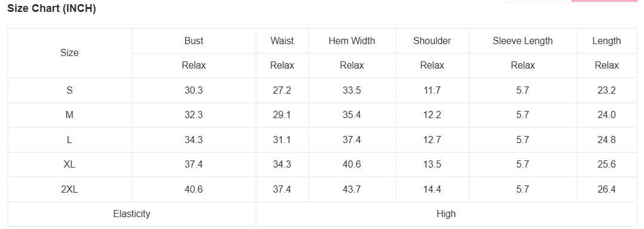Image resolution: width=644 pixels, height=229 pixels.
Task: Select the 43.7 hem width value
Action: point(352,190)
